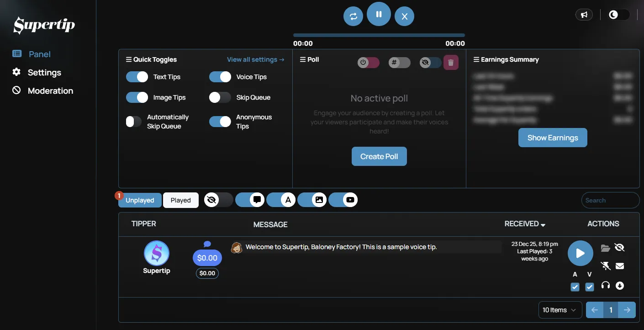Click the Search input field
644x330 pixels.
click(610, 200)
